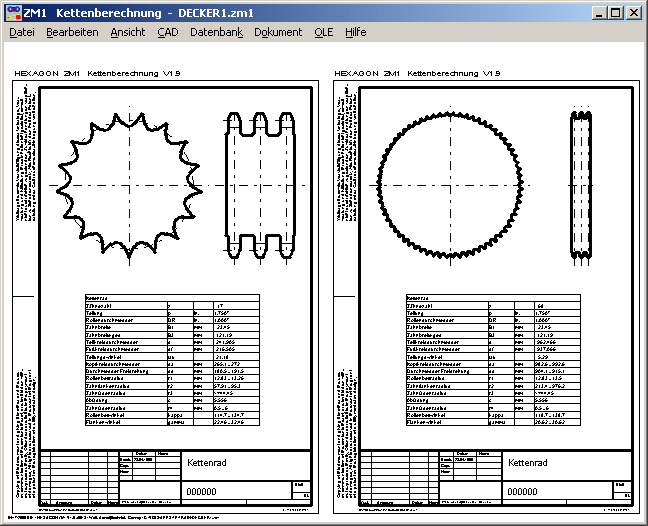Open the Bearbeiten menu
This screenshot has width=648, height=526.
click(72, 32)
